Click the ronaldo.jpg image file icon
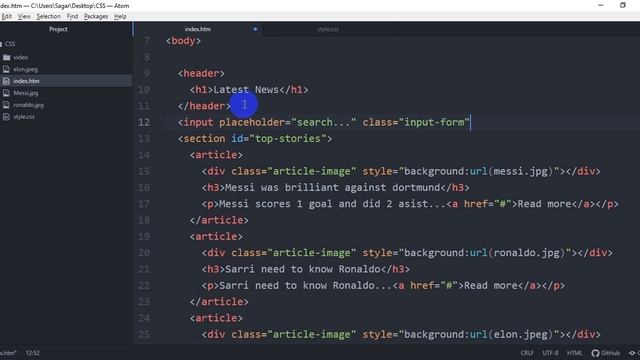This screenshot has height=360, width=640. 6,105
